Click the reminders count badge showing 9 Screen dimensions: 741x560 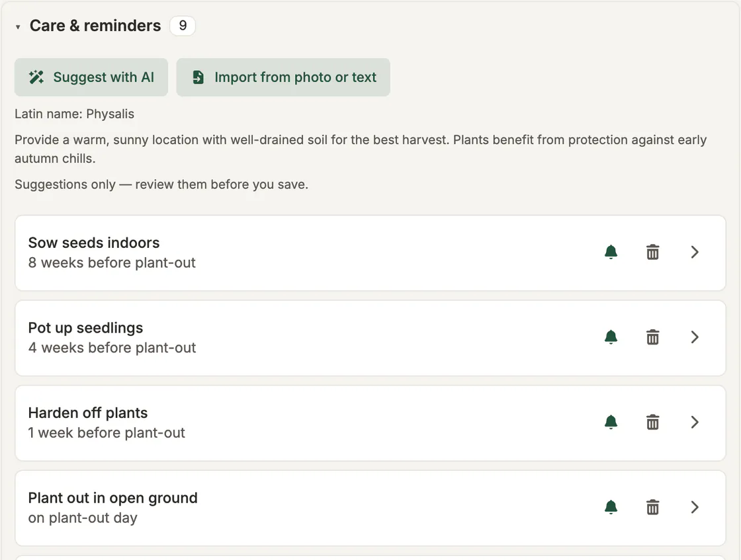(183, 26)
